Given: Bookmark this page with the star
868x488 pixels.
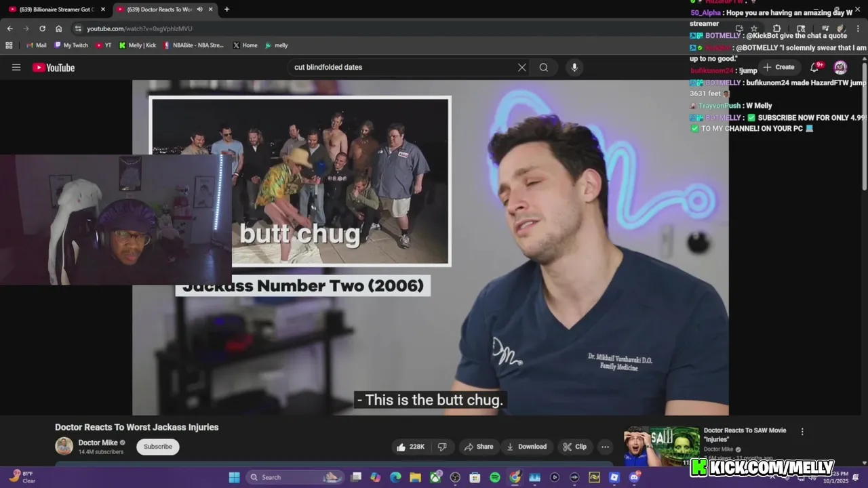Looking at the screenshot, I should coord(754,28).
